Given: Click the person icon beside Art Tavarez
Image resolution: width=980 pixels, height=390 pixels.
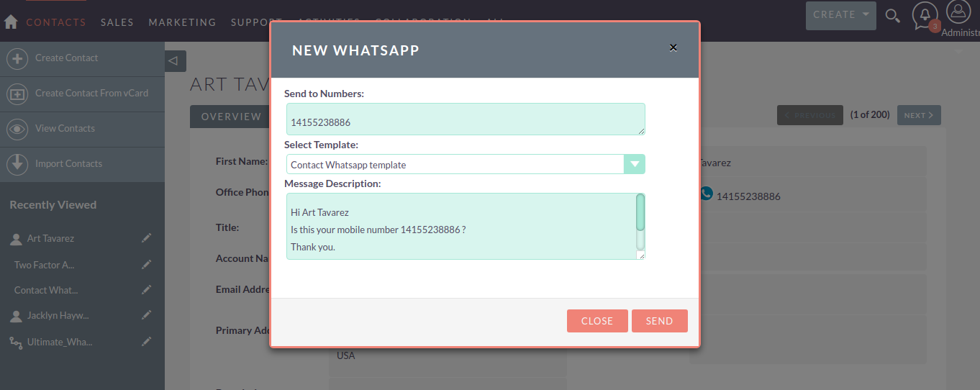Looking at the screenshot, I should click(x=16, y=239).
